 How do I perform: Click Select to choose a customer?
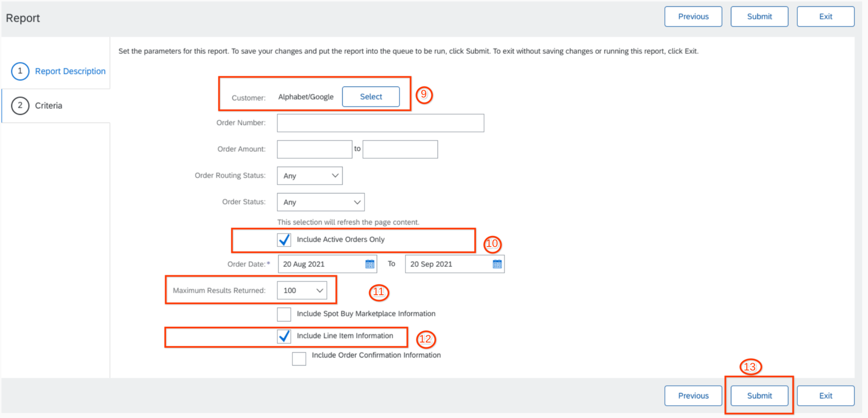click(x=371, y=97)
